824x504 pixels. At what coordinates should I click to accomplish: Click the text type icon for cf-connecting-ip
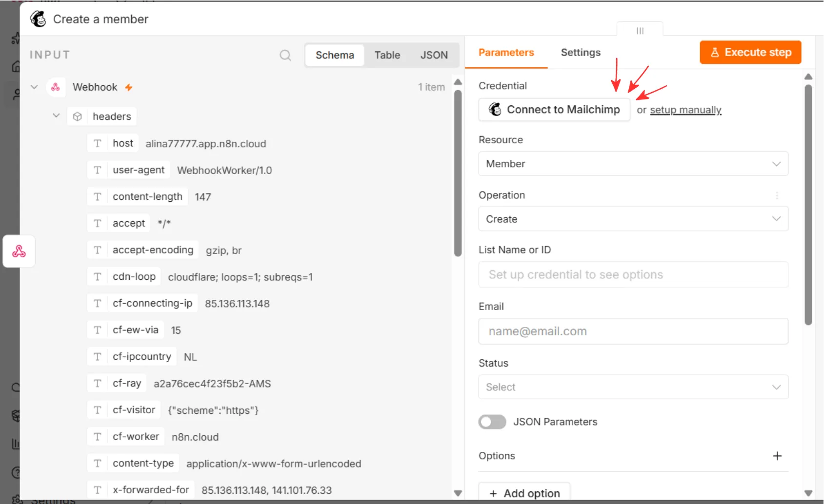point(98,303)
